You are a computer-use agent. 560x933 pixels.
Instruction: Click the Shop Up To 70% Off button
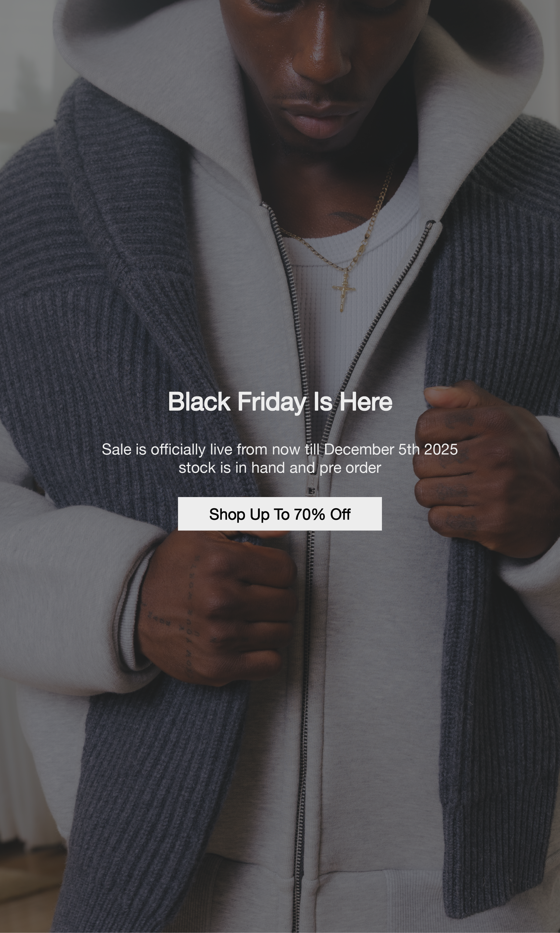coord(280,514)
